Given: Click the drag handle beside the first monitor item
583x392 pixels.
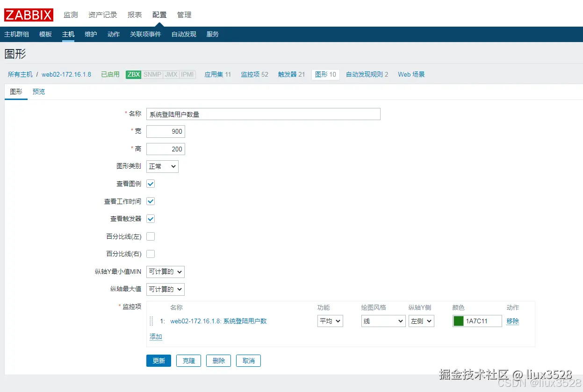Looking at the screenshot, I should pyautogui.click(x=151, y=321).
